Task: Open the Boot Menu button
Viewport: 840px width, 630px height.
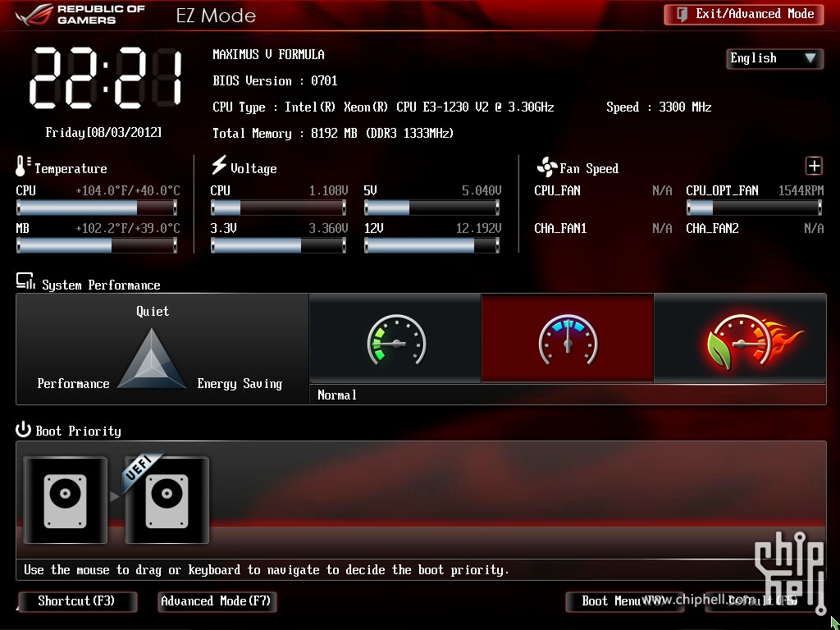Action: [624, 601]
